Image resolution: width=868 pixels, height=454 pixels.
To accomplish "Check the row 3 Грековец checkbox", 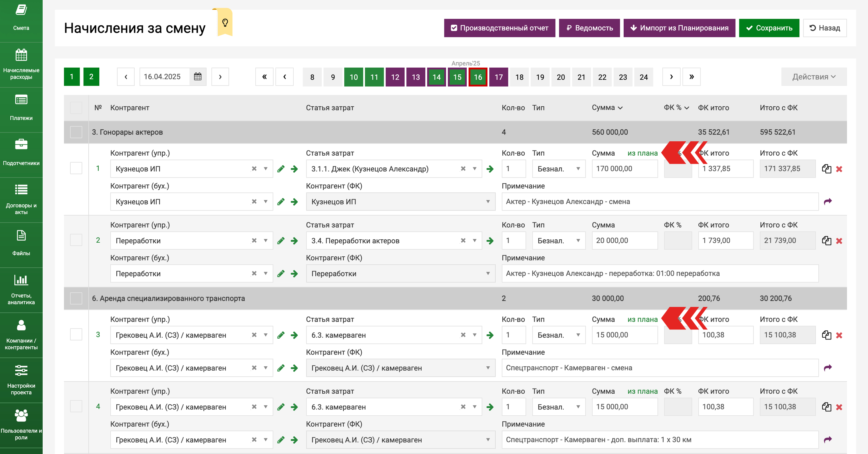I will [x=76, y=334].
